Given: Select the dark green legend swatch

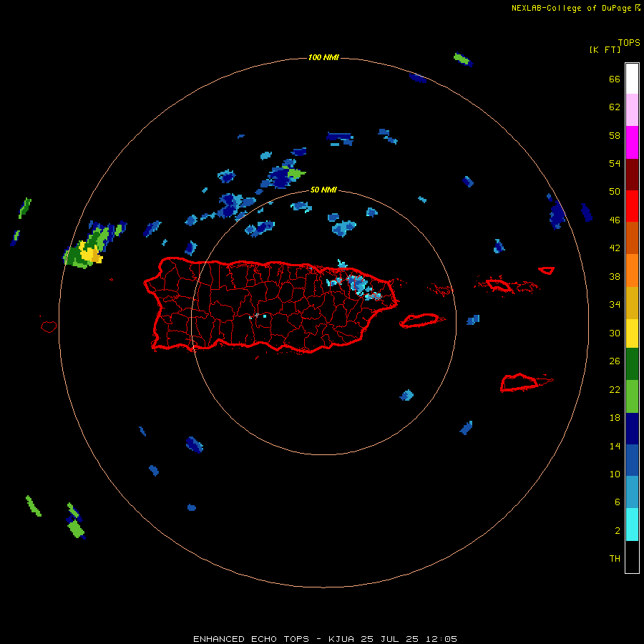Looking at the screenshot, I should point(632,364).
